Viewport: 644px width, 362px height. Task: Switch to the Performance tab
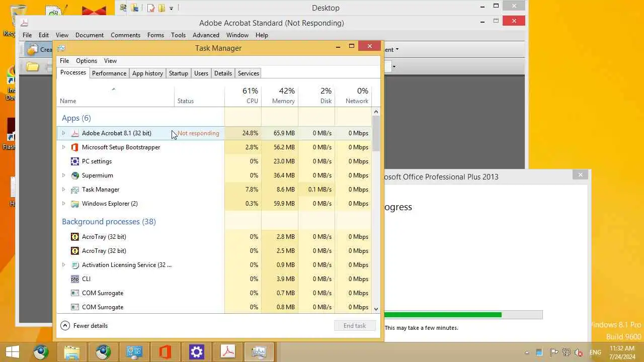(x=109, y=73)
